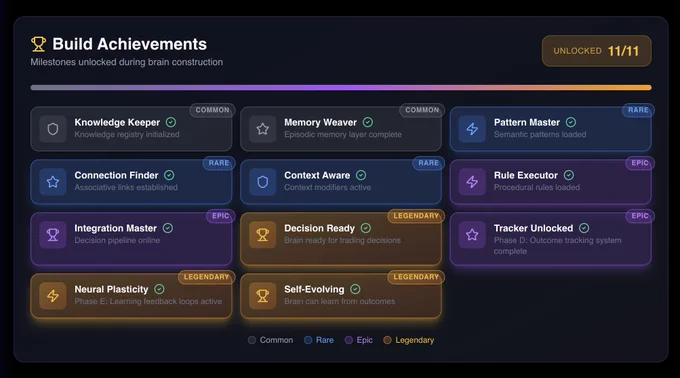Click the green checkmark next to Decision Ready
The image size is (680, 378).
pyautogui.click(x=366, y=228)
